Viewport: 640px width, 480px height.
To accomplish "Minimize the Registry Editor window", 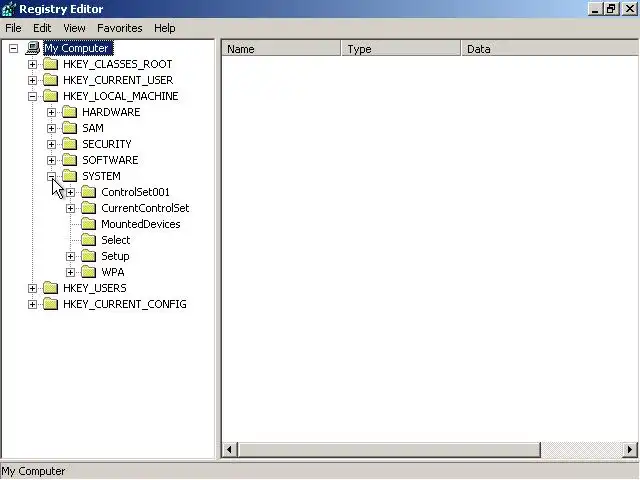I will click(596, 9).
